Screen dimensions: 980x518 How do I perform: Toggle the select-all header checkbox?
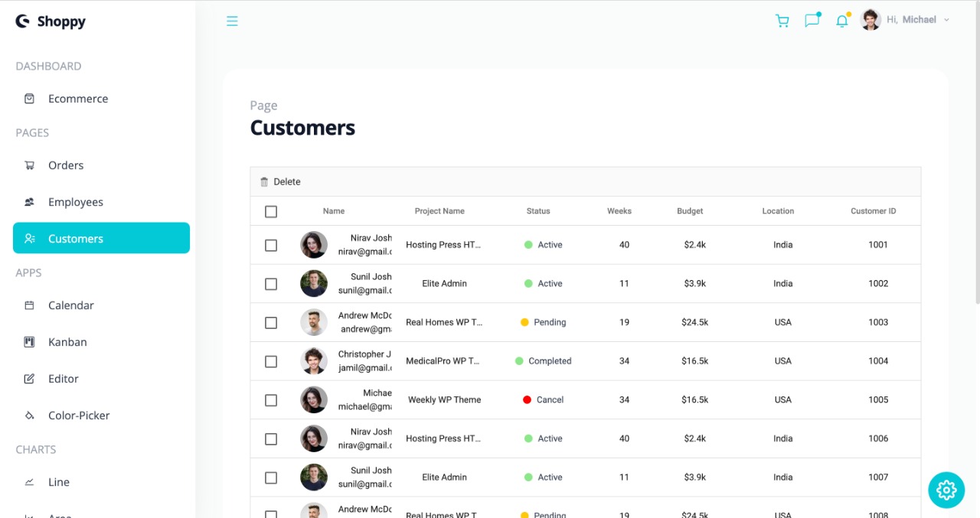click(x=271, y=212)
